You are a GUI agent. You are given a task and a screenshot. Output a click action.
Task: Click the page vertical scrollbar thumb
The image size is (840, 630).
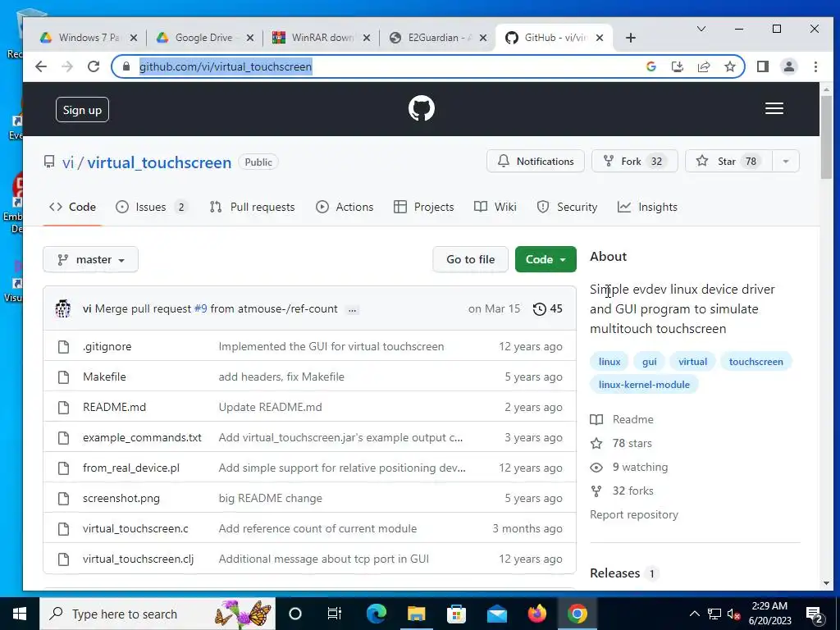[825, 135]
